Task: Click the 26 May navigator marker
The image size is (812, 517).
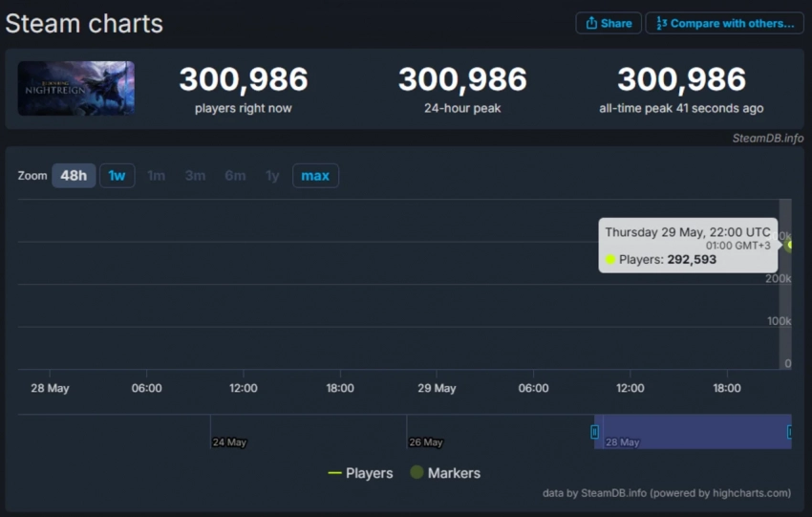Action: point(425,442)
